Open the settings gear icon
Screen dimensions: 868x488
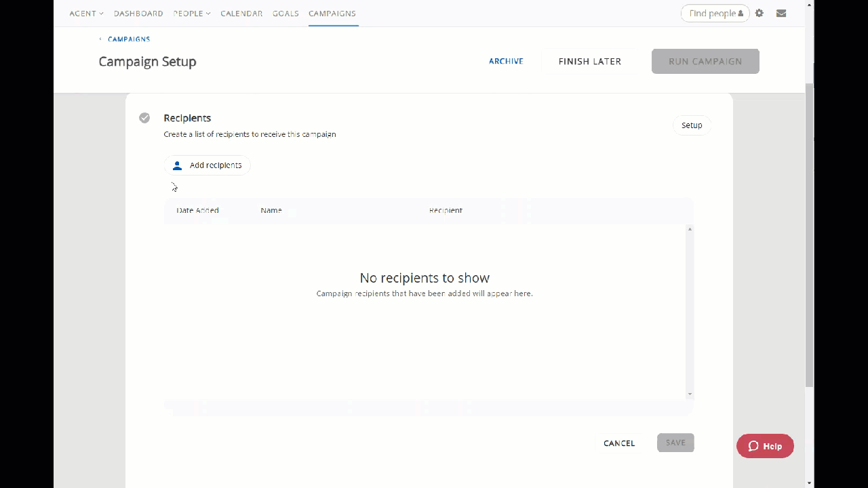(759, 14)
